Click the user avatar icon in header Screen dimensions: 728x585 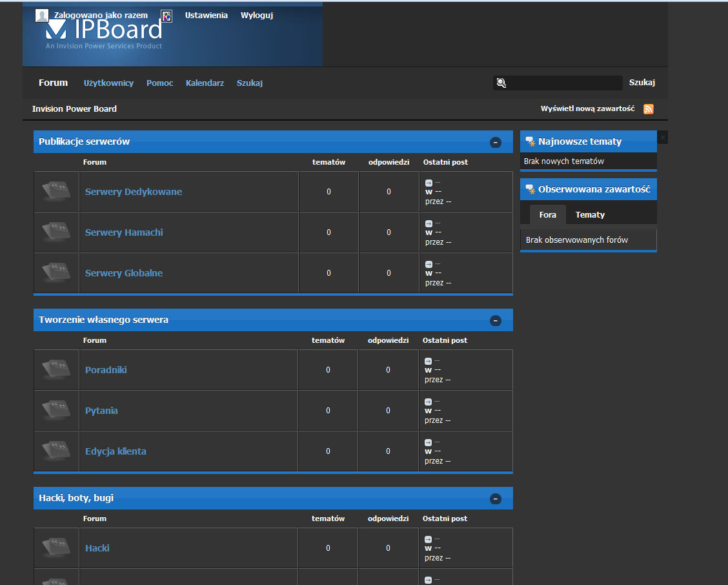coord(42,15)
